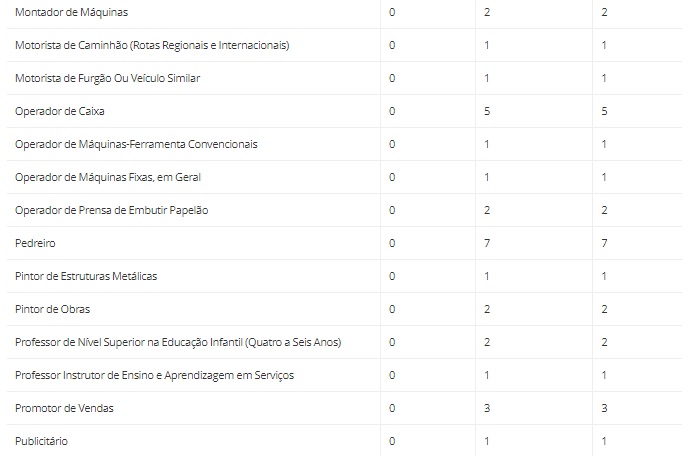Click the 0 value in the Pedreiro row

point(392,243)
